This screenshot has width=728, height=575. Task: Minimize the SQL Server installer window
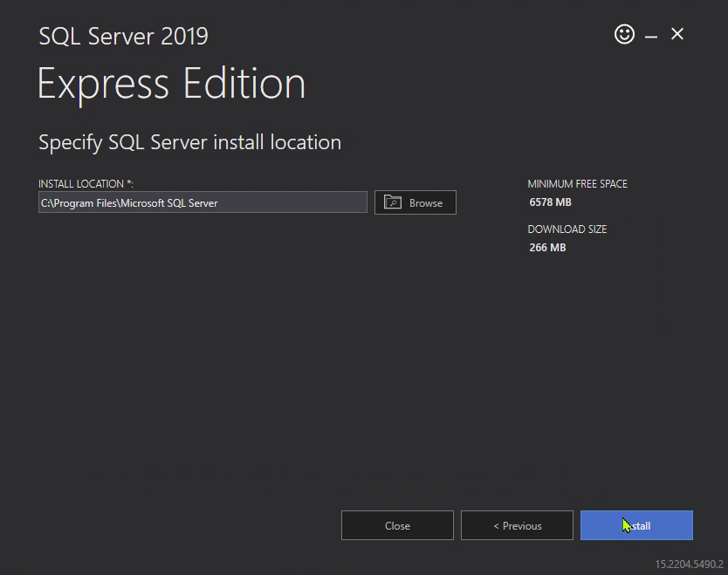651,36
